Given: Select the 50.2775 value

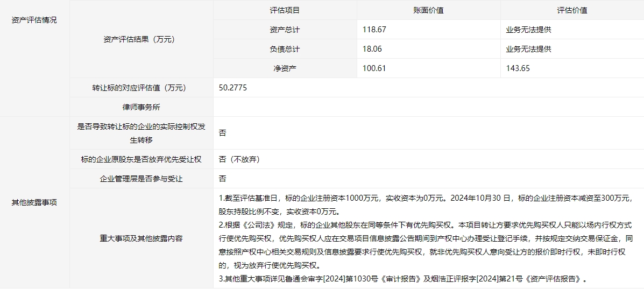Looking at the screenshot, I should point(233,88).
